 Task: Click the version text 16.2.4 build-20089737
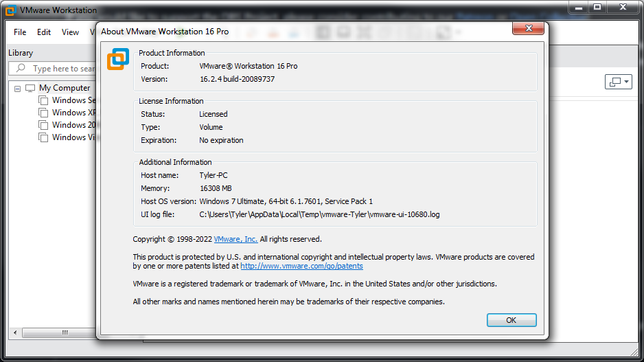pyautogui.click(x=237, y=79)
